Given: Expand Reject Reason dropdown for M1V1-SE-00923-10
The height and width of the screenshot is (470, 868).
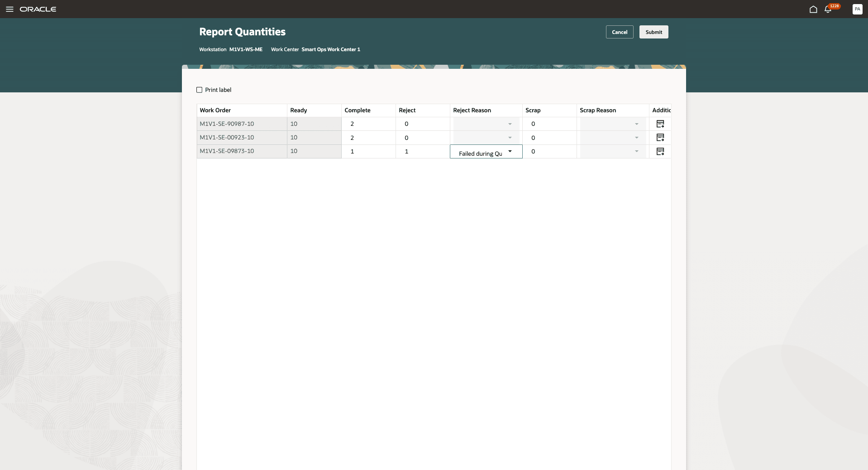Looking at the screenshot, I should [510, 137].
